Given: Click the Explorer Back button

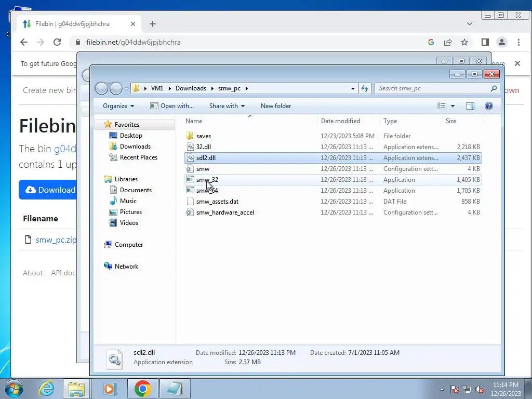Looking at the screenshot, I should click(x=102, y=88).
